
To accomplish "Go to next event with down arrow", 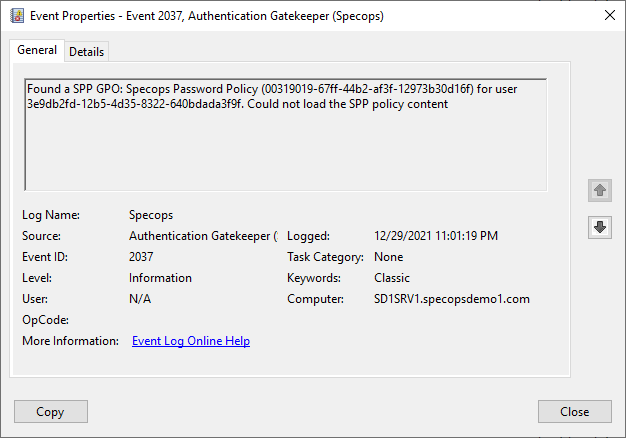I will [600, 227].
